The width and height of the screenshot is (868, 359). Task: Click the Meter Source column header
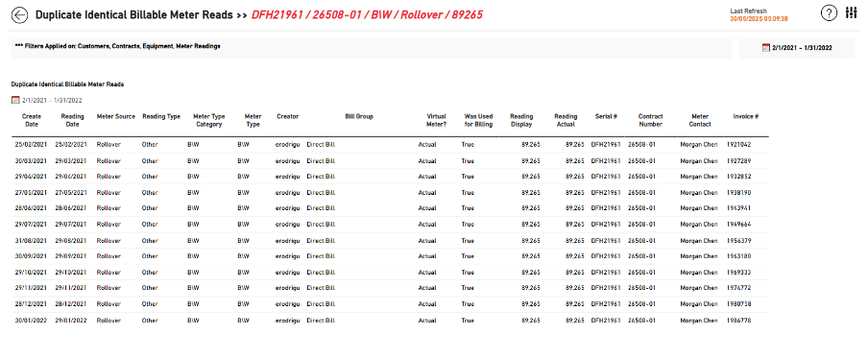115,116
